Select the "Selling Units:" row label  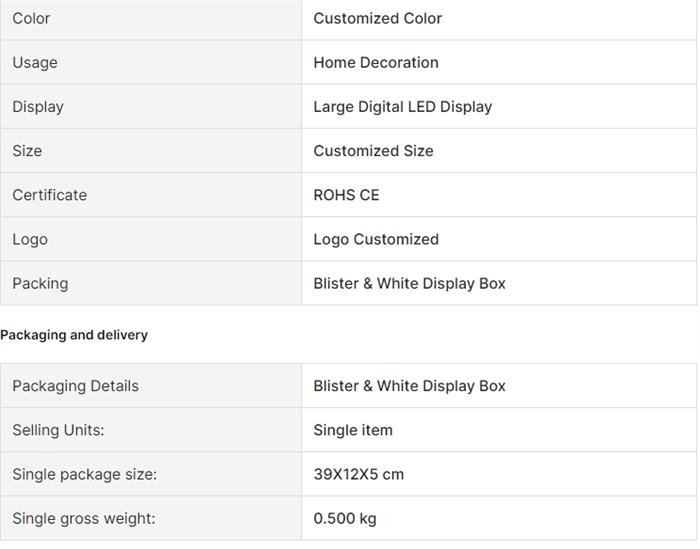click(x=58, y=430)
